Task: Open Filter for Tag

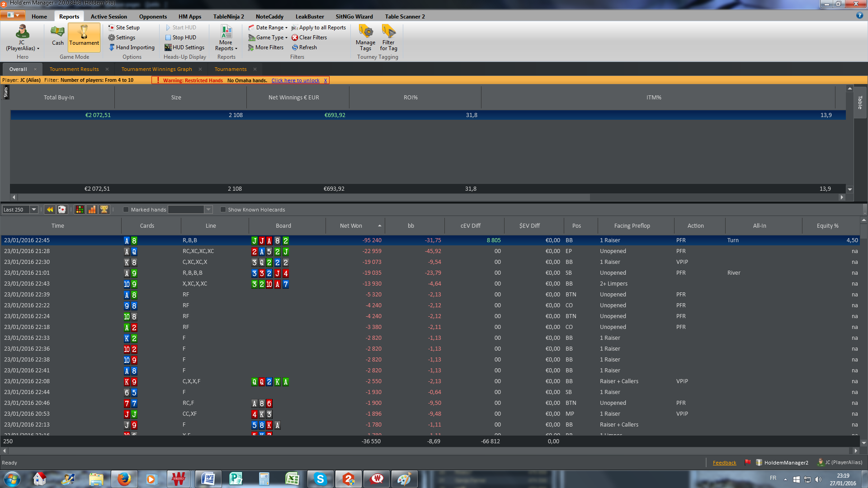Action: click(388, 38)
